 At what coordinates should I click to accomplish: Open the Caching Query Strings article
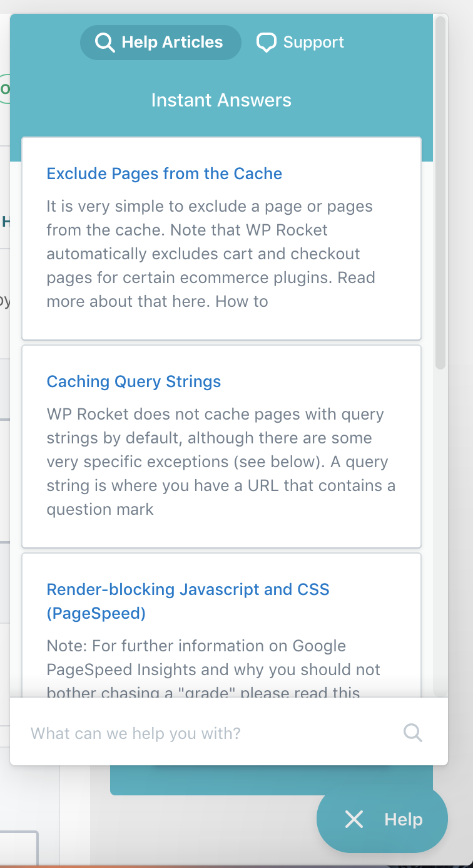pos(133,381)
